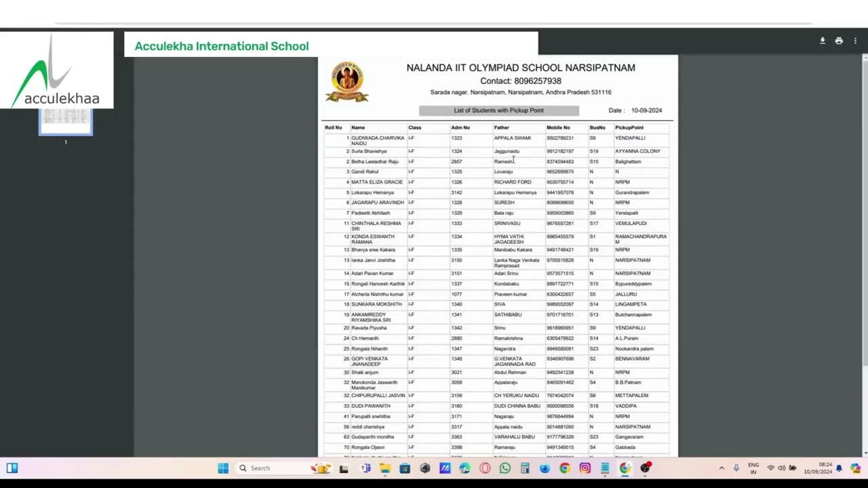Click the 'Acculekha International School' heading

(222, 46)
